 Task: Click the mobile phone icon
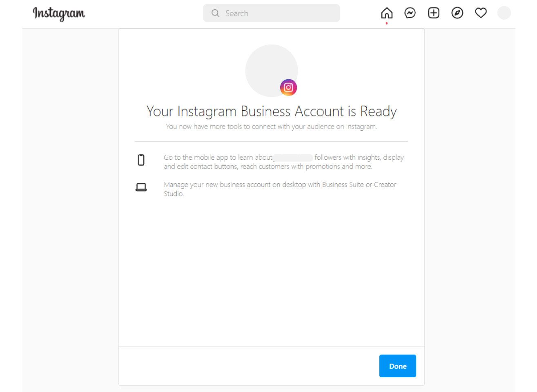tap(141, 160)
